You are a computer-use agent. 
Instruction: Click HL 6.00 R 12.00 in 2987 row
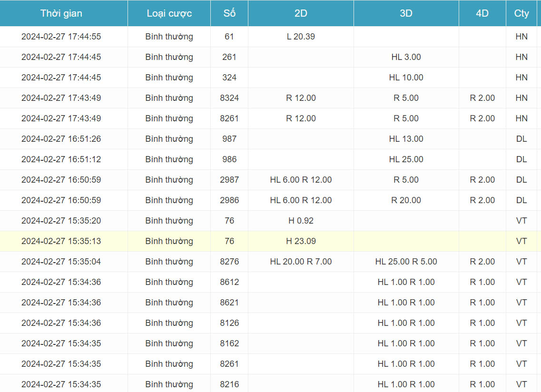(301, 180)
